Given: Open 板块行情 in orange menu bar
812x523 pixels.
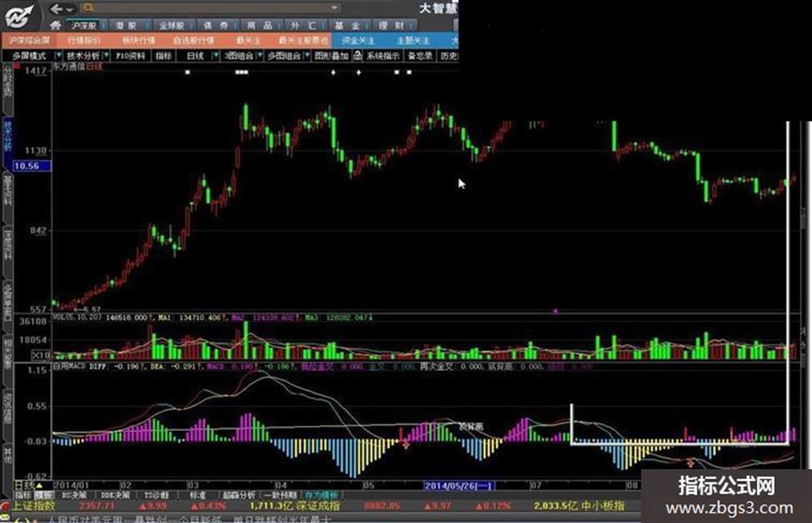Looking at the screenshot, I should [138, 40].
